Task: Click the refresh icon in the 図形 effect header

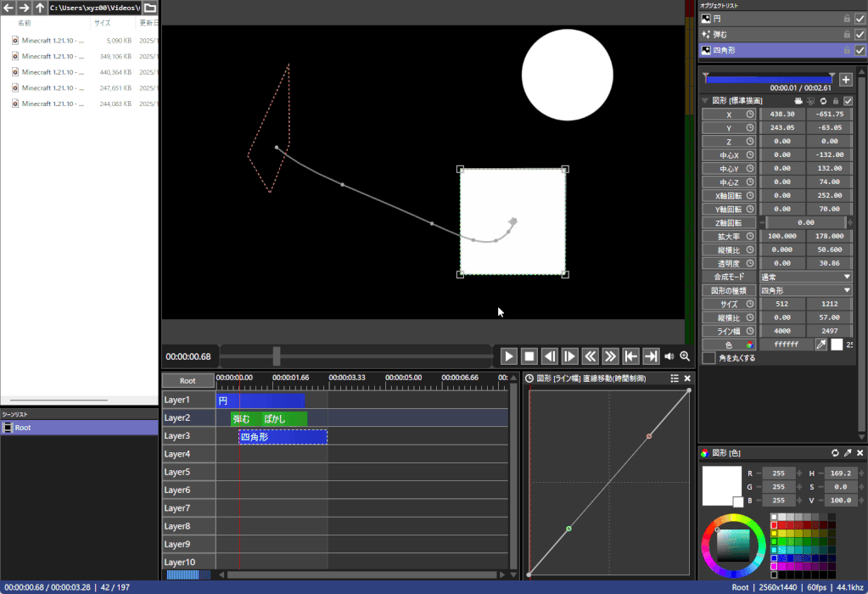Action: point(823,100)
